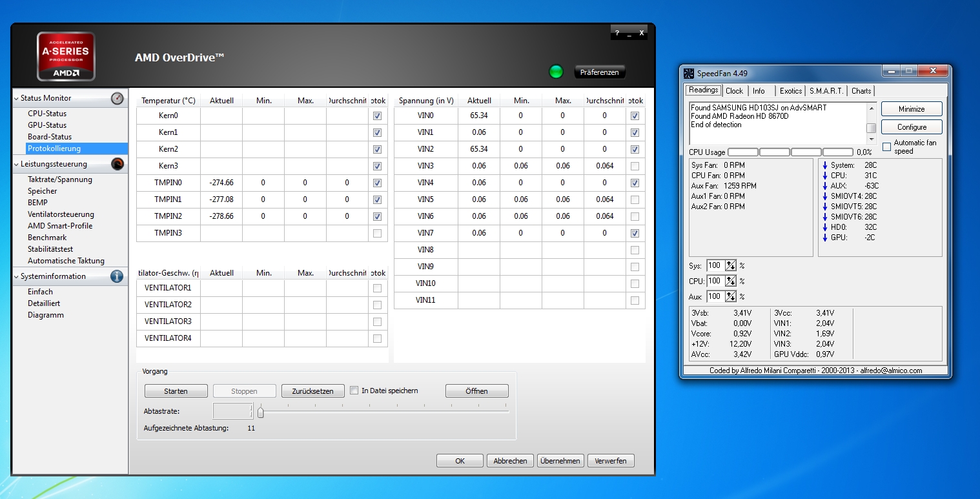
Task: Click the Starten button
Action: [176, 391]
